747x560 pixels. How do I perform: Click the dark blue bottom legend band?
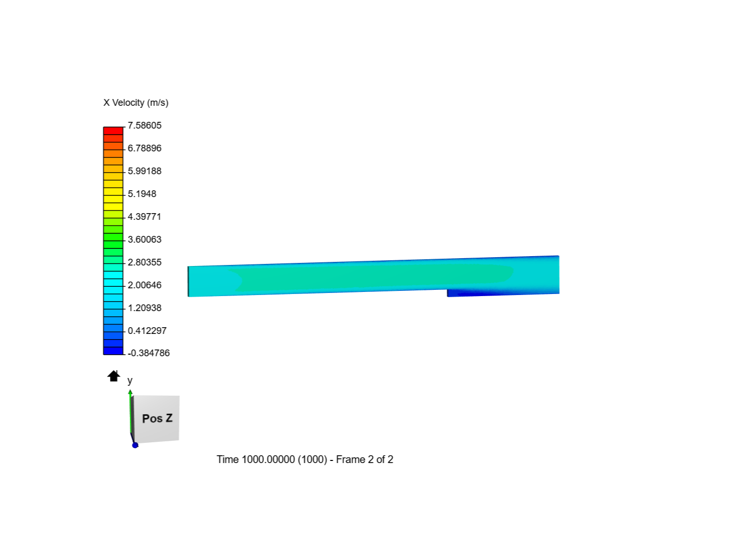coord(113,351)
